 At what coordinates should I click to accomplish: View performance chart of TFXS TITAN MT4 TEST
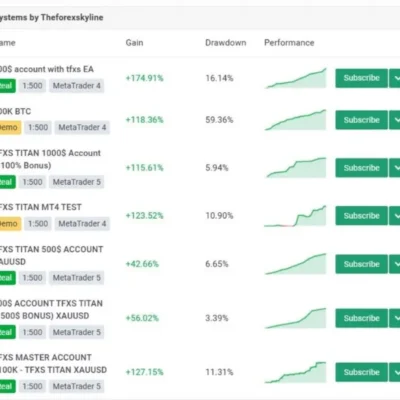pos(295,216)
